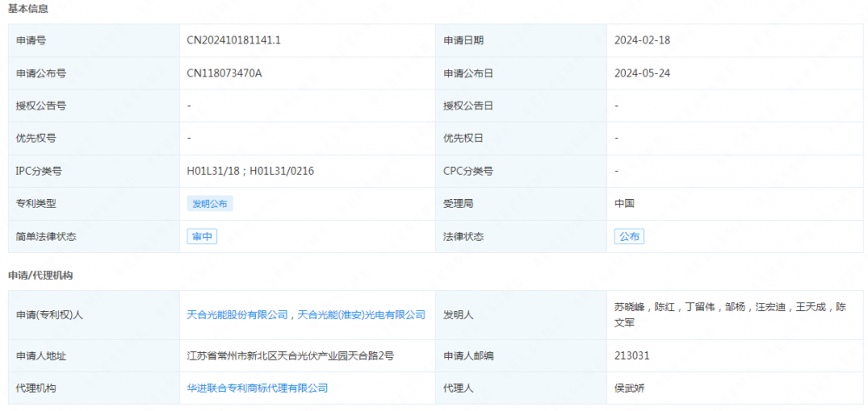Select applicant postal code 213031

tap(632, 355)
